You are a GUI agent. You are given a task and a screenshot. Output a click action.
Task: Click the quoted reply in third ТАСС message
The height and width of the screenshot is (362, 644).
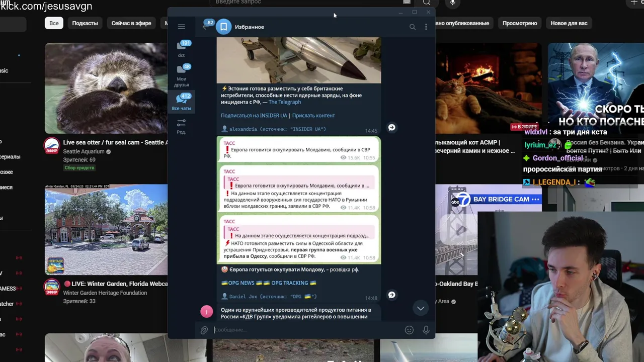[299, 232]
